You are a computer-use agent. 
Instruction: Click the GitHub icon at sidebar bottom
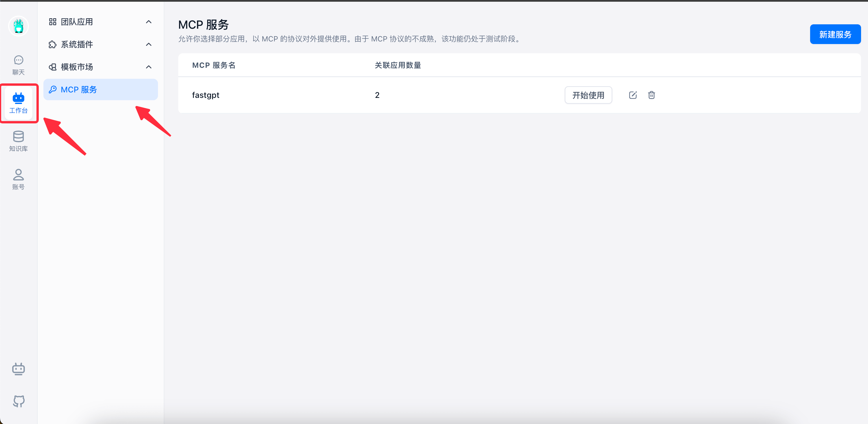pos(19,401)
